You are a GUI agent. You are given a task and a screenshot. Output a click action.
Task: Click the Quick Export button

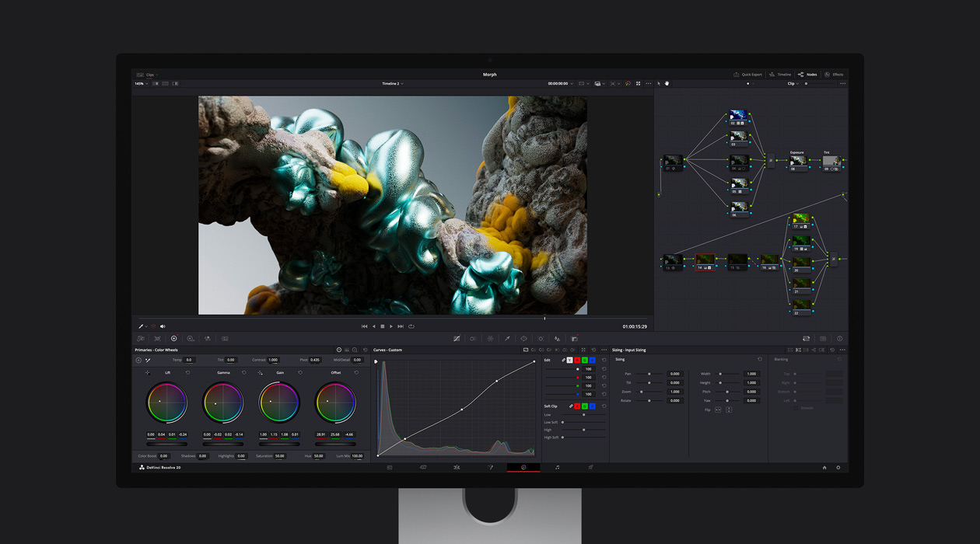pos(748,74)
